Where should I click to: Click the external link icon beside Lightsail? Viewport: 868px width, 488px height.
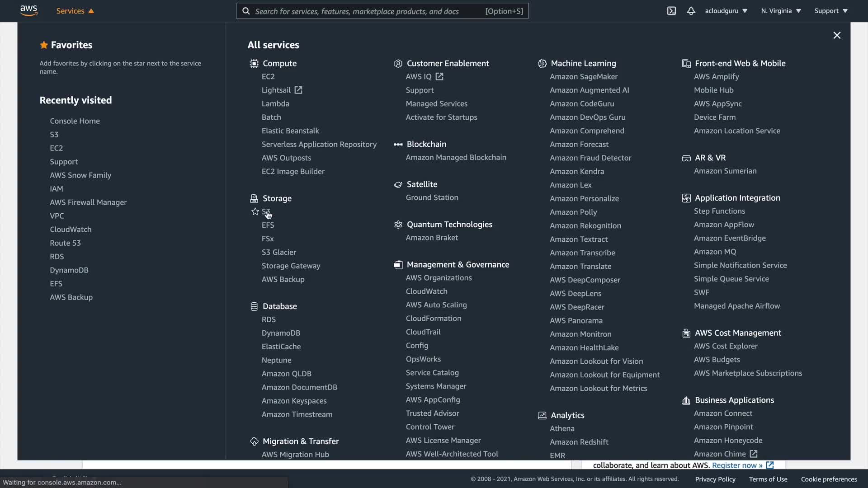[x=298, y=90]
